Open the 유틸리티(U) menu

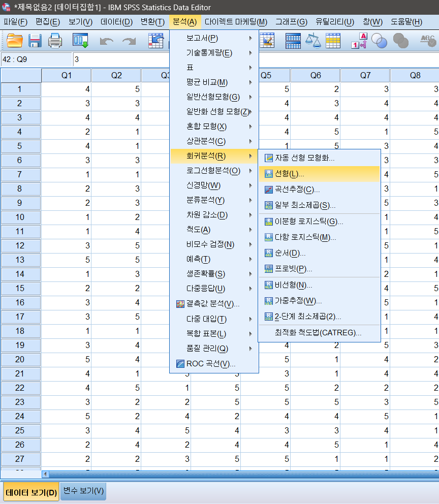(x=334, y=22)
